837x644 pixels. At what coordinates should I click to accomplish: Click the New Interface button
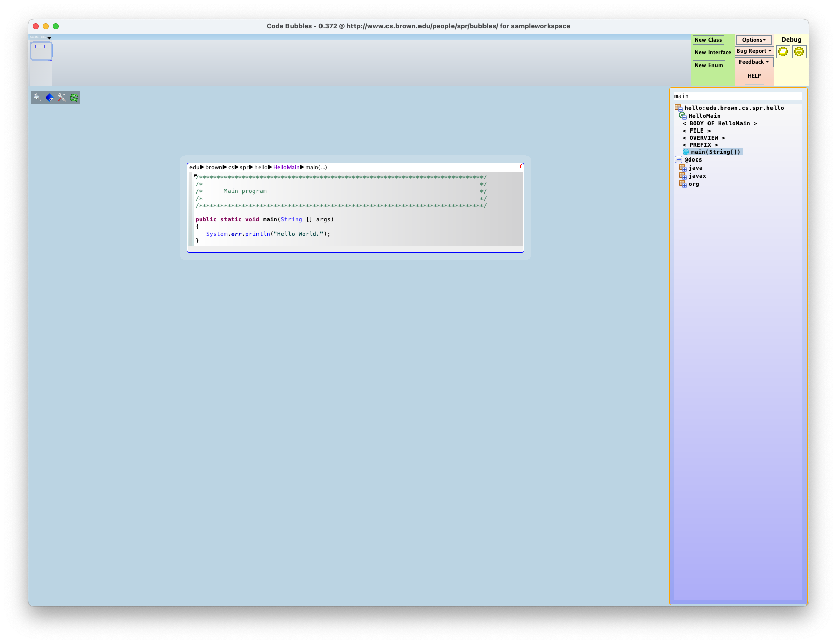713,52
